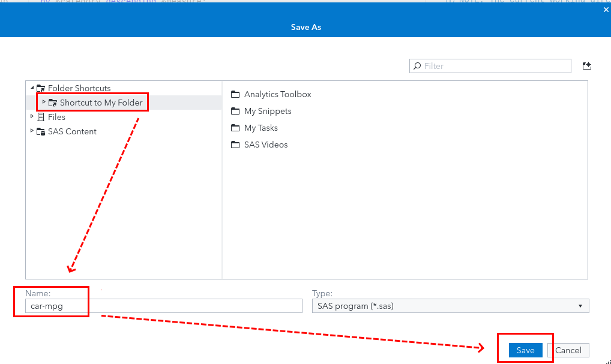Click into the Filter search field
The width and height of the screenshot is (611, 364).
(x=495, y=66)
